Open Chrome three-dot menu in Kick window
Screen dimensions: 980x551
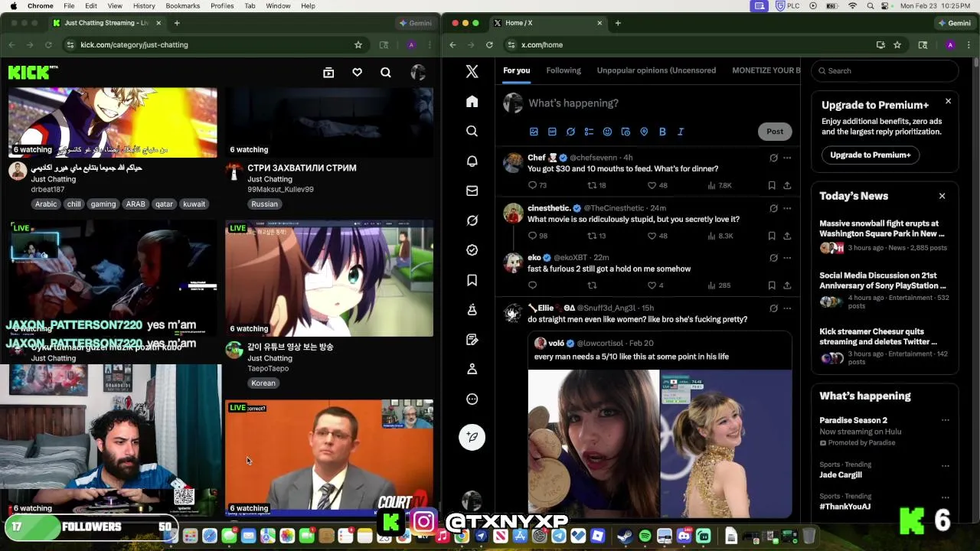pyautogui.click(x=431, y=45)
